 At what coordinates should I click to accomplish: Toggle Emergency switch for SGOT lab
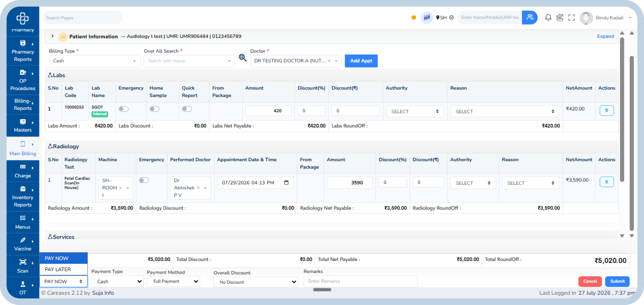click(x=124, y=109)
